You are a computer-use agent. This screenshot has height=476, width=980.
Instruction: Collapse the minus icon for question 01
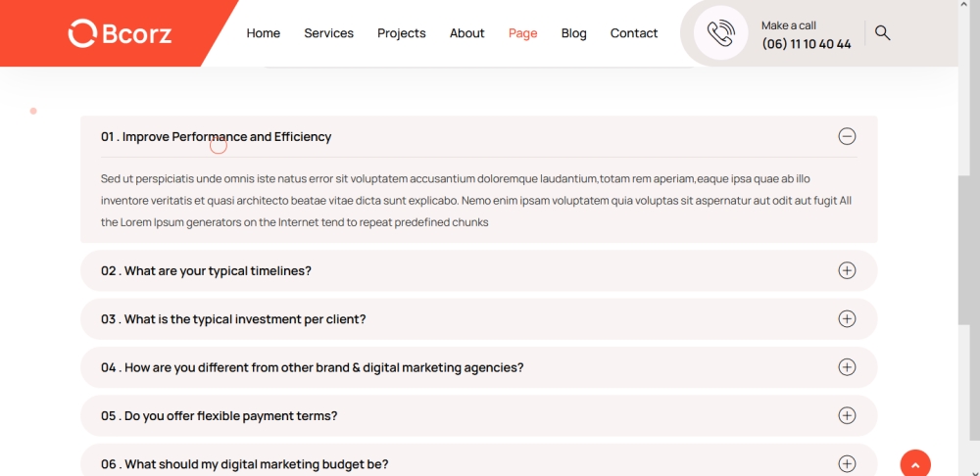847,136
